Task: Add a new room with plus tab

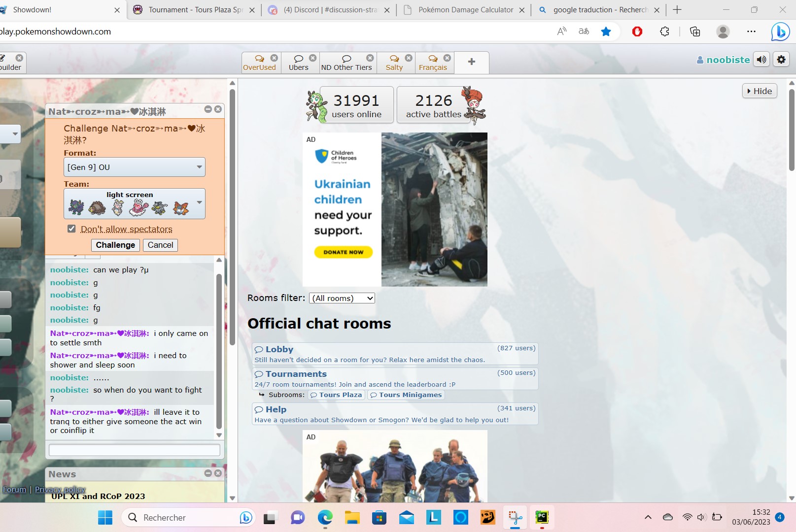Action: point(472,62)
